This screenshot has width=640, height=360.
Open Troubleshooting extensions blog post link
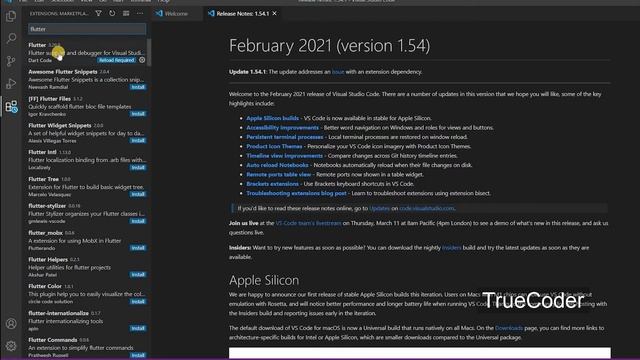[x=296, y=193]
